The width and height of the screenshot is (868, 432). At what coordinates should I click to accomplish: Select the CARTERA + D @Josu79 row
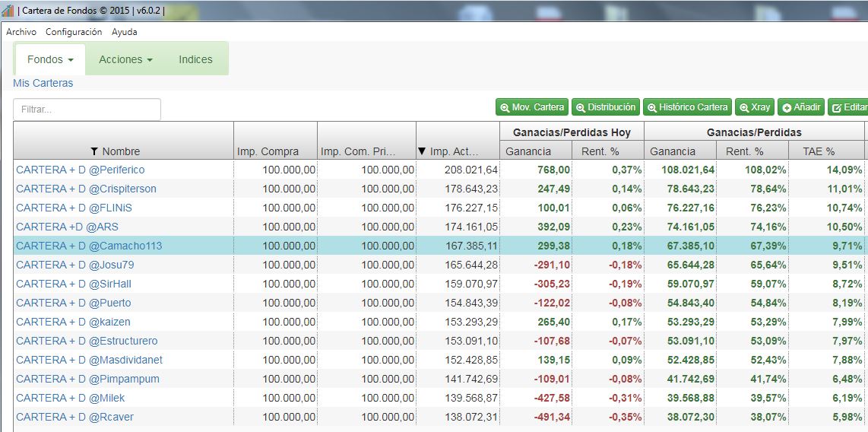(x=74, y=265)
